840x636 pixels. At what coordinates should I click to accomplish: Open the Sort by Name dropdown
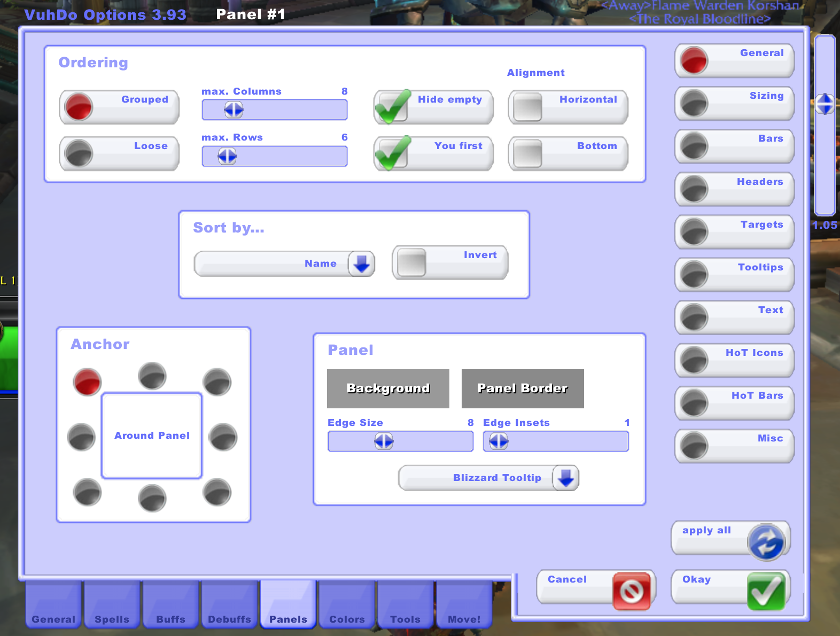coord(361,264)
